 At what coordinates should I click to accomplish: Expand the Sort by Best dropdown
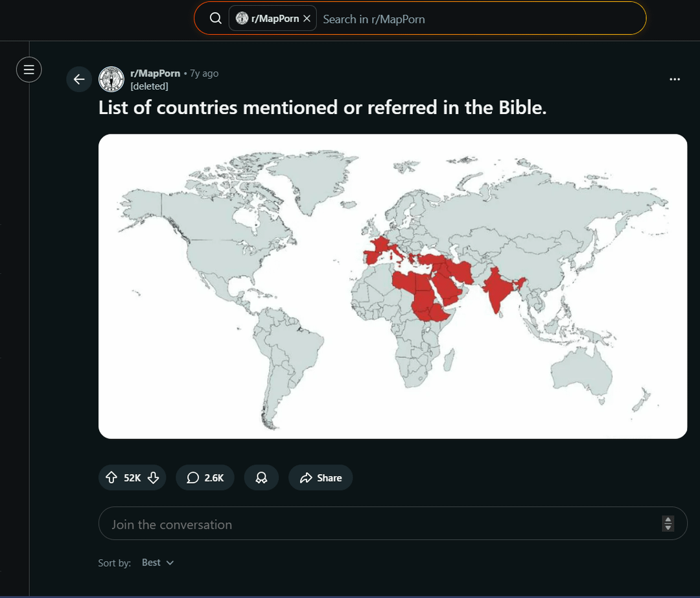point(158,562)
